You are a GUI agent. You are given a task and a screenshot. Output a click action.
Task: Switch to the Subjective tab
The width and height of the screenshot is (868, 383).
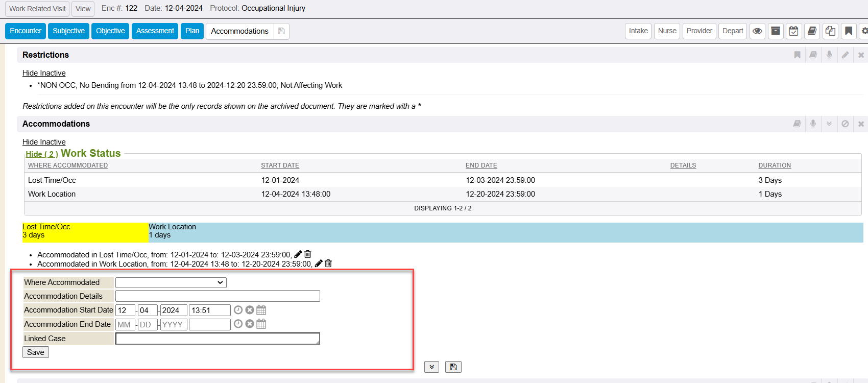point(68,31)
